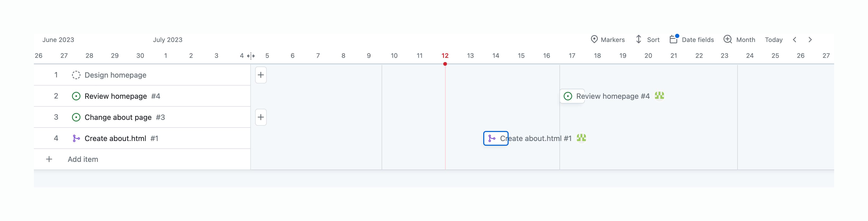Click the draft status icon for Design homepage

point(76,75)
